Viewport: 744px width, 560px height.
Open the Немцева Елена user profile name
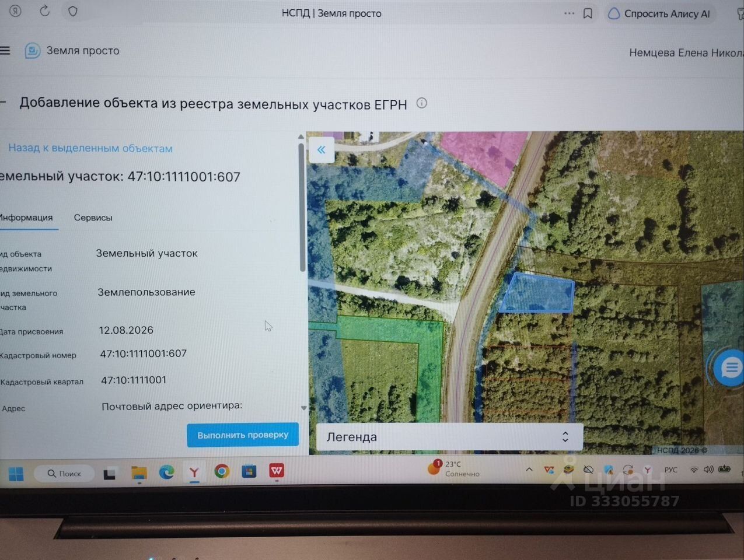pos(686,53)
